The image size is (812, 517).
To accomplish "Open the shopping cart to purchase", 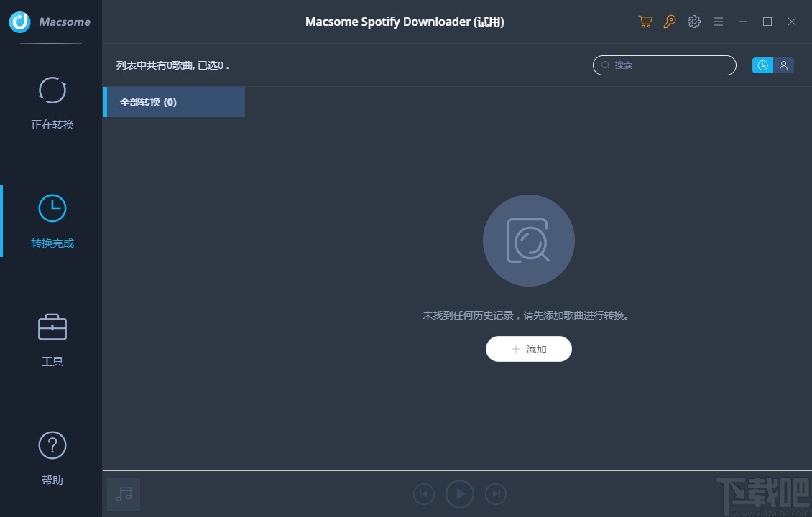I will 645,22.
